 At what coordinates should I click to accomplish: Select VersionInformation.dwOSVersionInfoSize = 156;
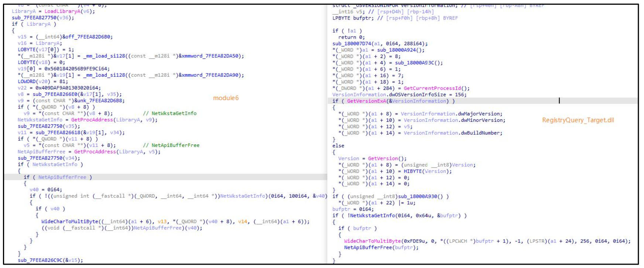[400, 95]
